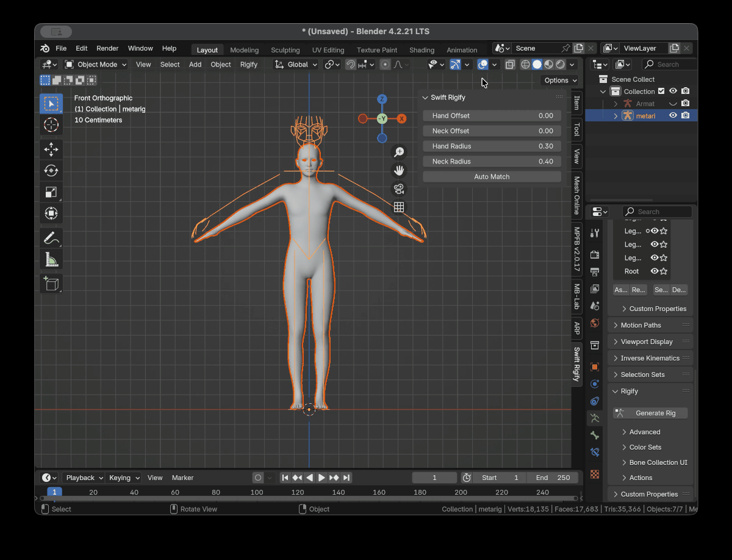Expand the Advanced Rigify subpanel
This screenshot has height=560, width=732.
click(x=644, y=432)
